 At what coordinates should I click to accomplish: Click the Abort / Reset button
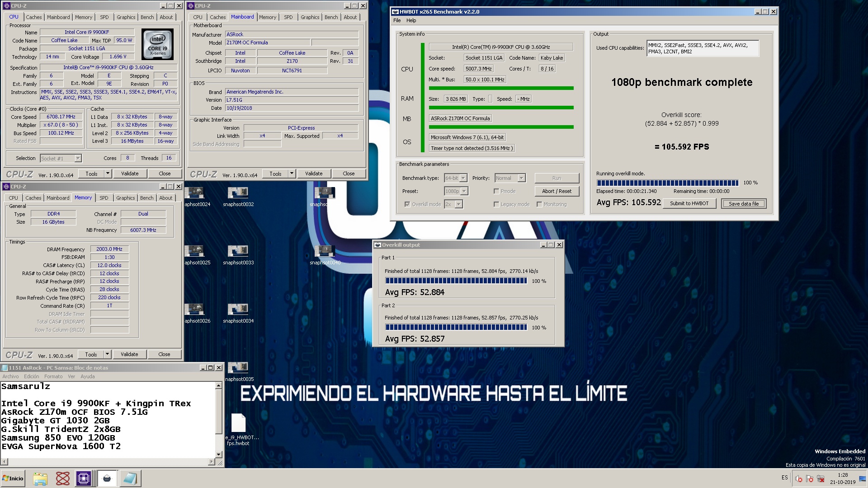point(557,192)
